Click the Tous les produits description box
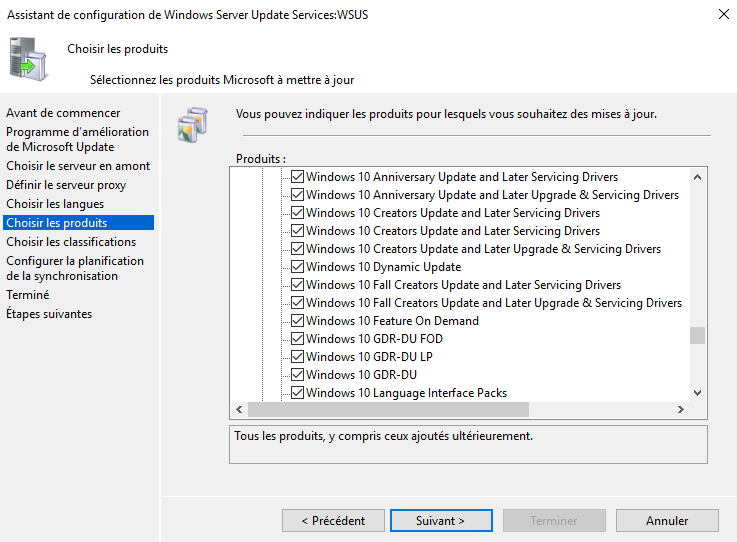Image resolution: width=737 pixels, height=542 pixels. point(468,445)
